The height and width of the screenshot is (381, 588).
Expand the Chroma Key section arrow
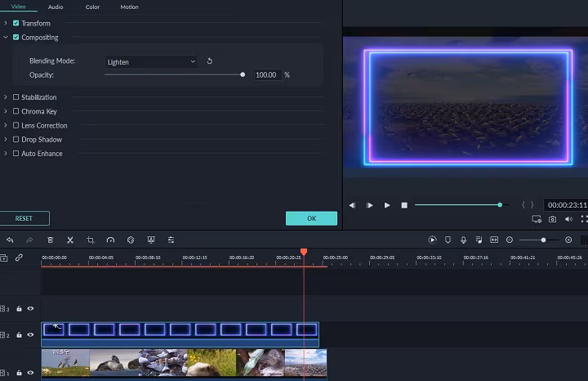[5, 111]
